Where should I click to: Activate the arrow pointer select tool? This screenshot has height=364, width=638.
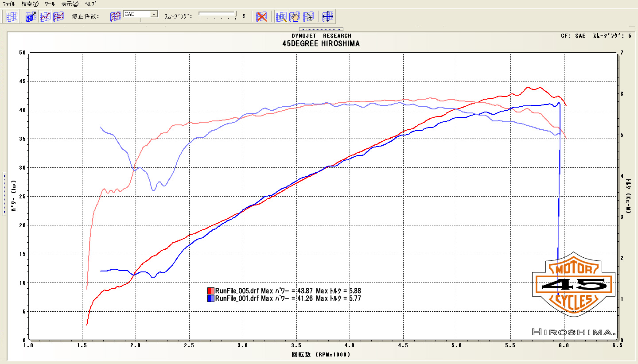[x=308, y=17]
